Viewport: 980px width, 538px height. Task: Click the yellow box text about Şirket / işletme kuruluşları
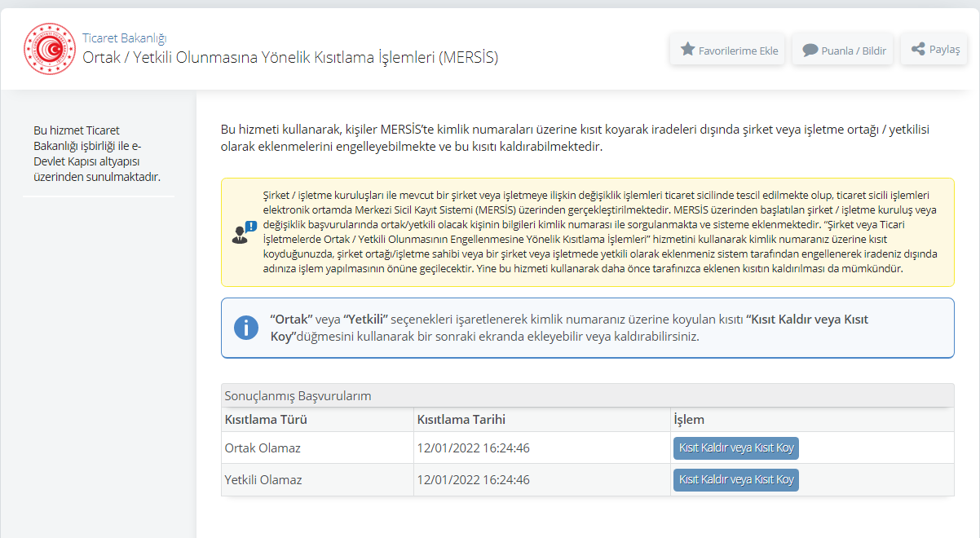[601, 232]
